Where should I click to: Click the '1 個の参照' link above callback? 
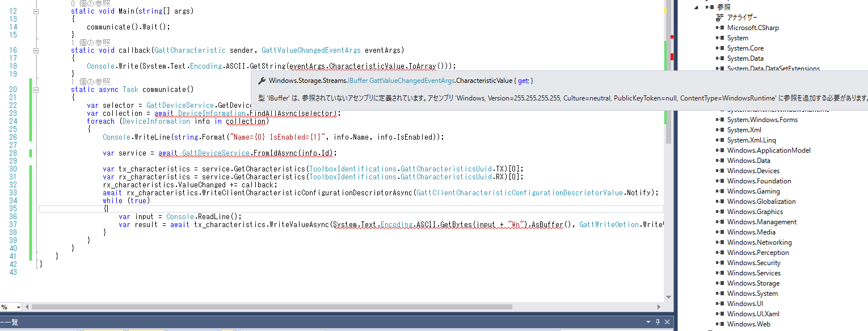coord(91,43)
